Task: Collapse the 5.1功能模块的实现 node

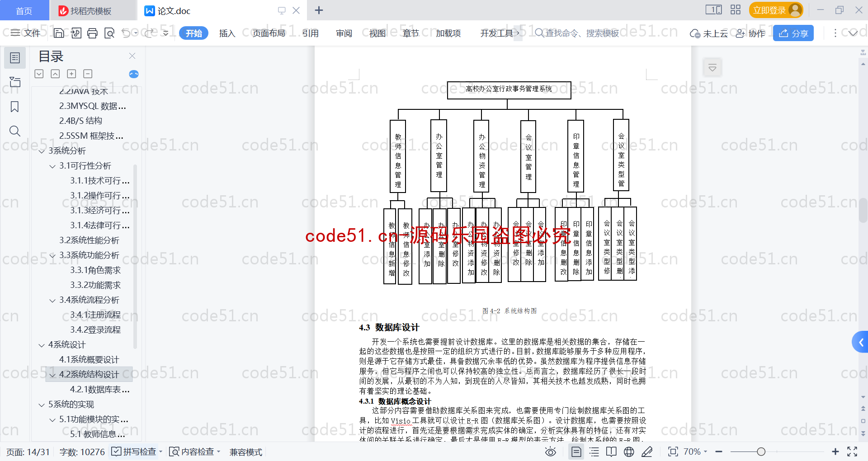Action: click(52, 420)
